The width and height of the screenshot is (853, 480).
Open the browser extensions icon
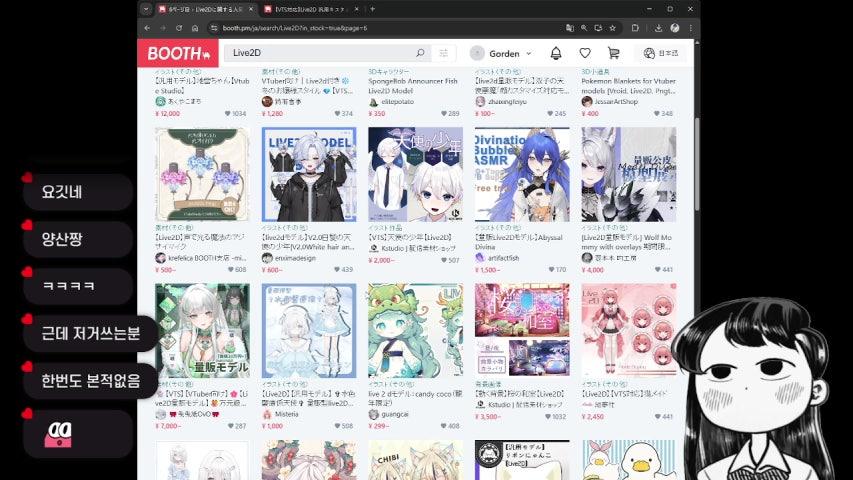[x=635, y=28]
